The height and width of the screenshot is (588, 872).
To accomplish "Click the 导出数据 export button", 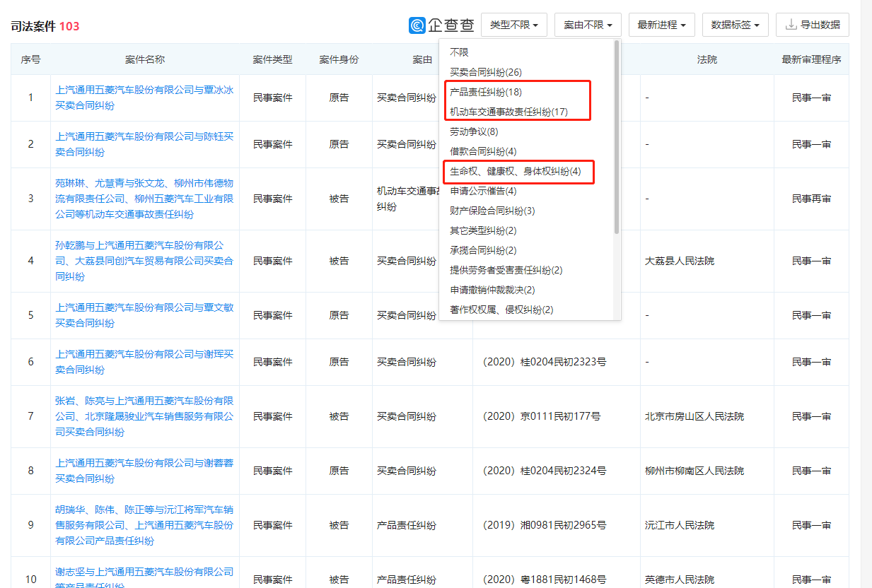I will tap(813, 25).
